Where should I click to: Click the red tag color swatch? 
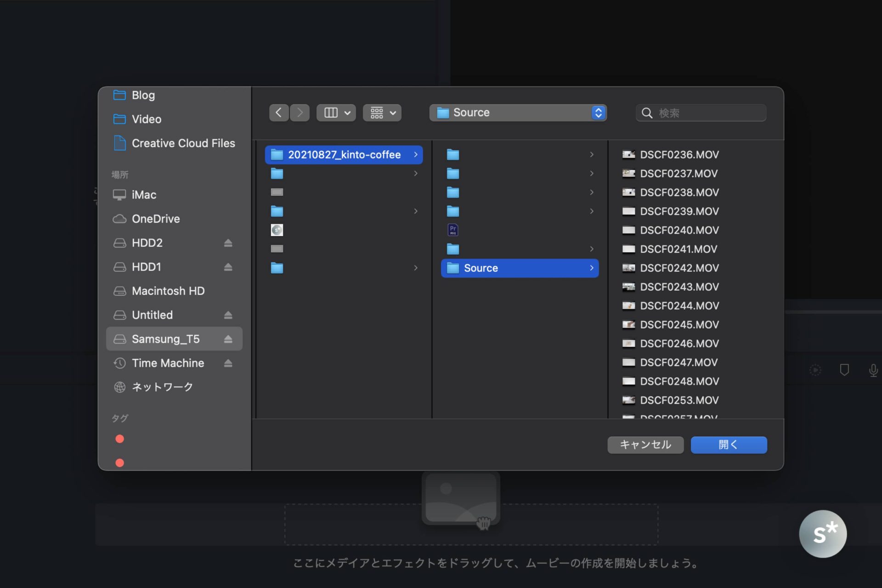pos(119,439)
